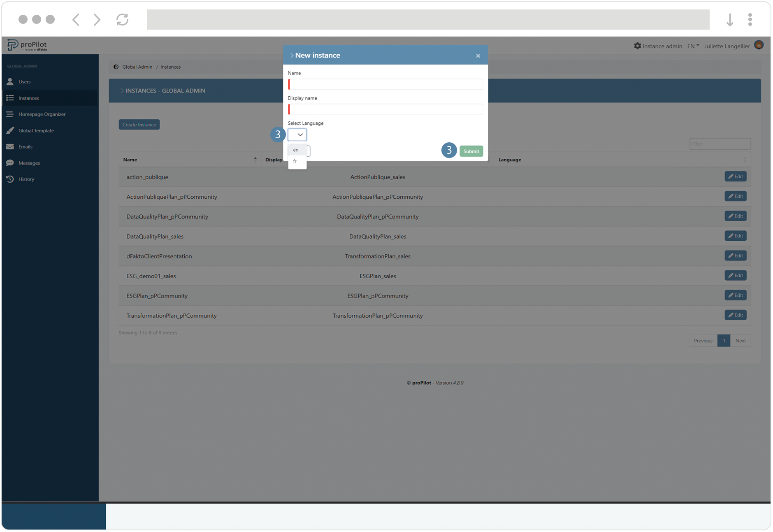
Task: Open the Select Language dropdown
Action: point(297,135)
